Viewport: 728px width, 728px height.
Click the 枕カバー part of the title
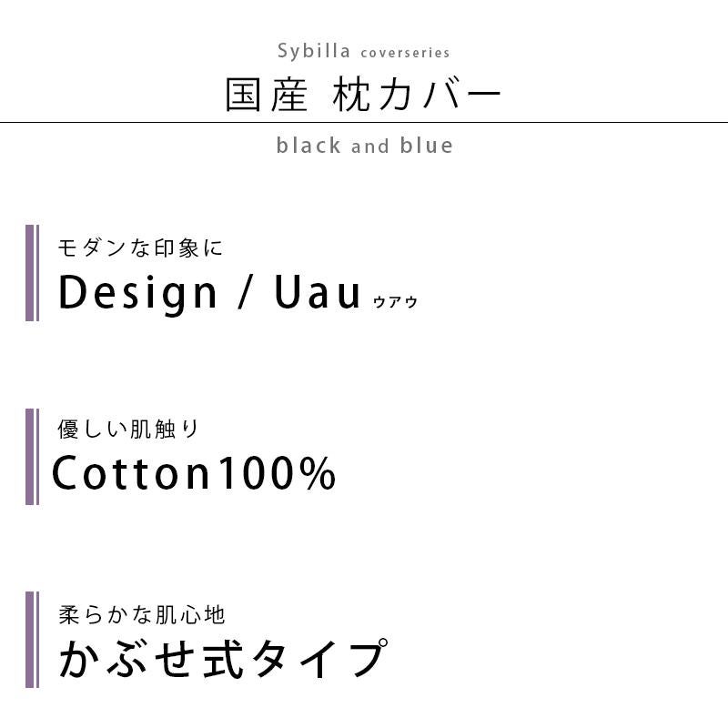[x=417, y=95]
